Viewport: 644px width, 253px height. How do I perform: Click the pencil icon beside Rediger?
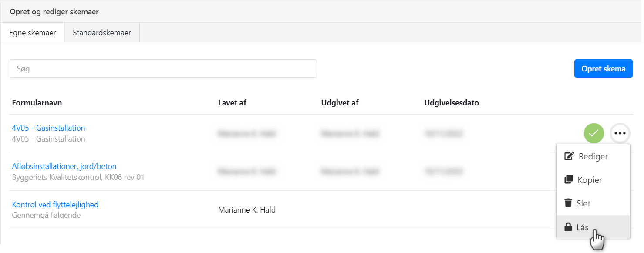(569, 156)
